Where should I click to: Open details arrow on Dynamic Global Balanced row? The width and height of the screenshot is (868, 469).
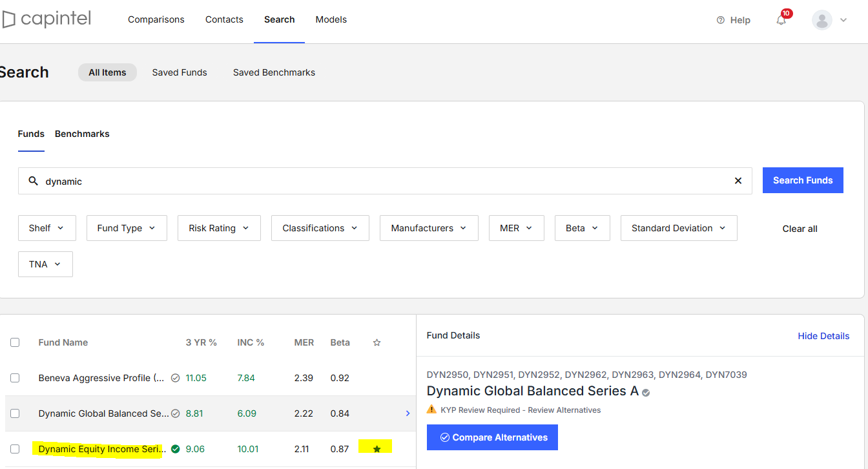408,413
